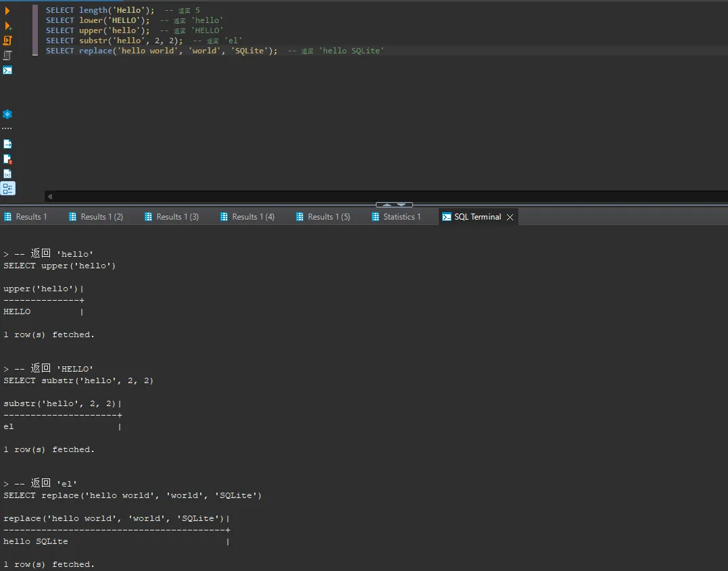Click the terminal 'hello SQLite' result
728x571 pixels.
click(x=36, y=541)
